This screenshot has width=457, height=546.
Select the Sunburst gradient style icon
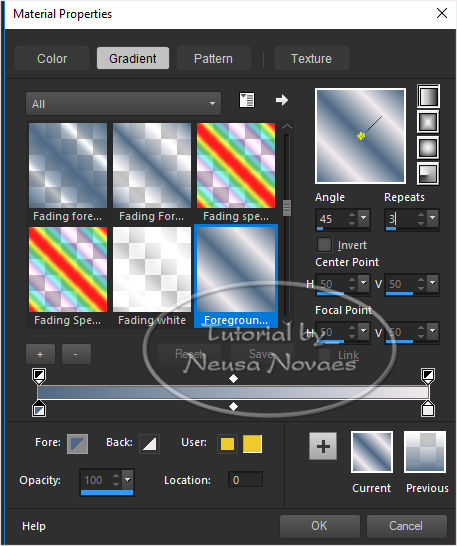tap(428, 148)
